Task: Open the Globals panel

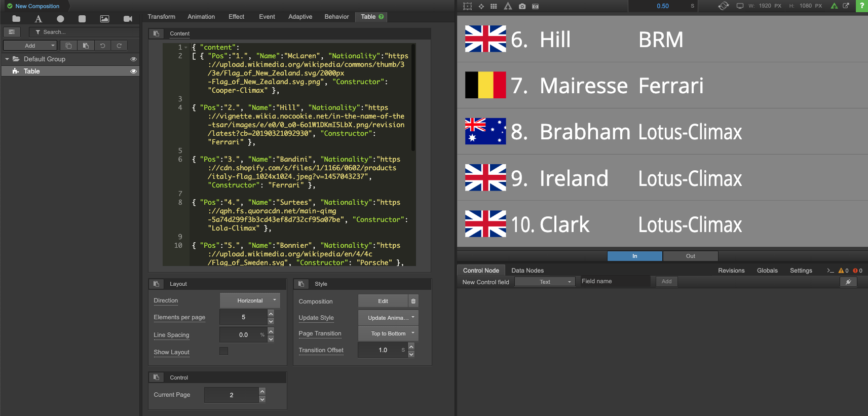Action: point(767,271)
